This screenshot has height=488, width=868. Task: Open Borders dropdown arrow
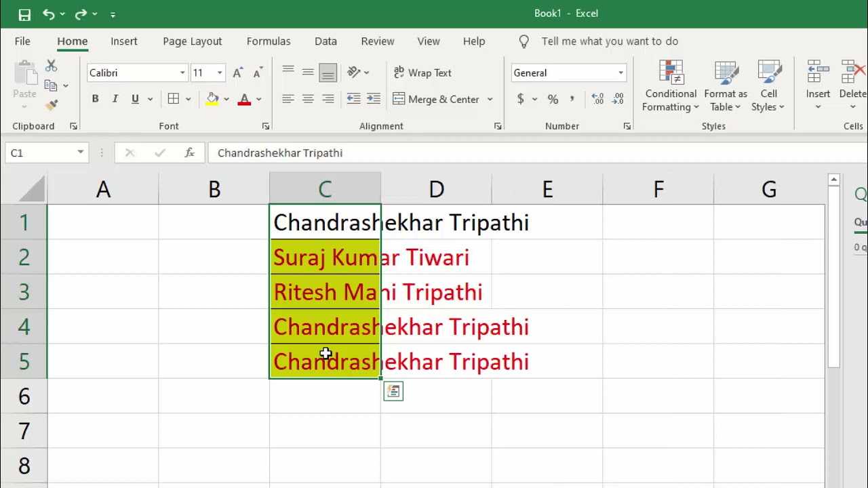[x=189, y=99]
